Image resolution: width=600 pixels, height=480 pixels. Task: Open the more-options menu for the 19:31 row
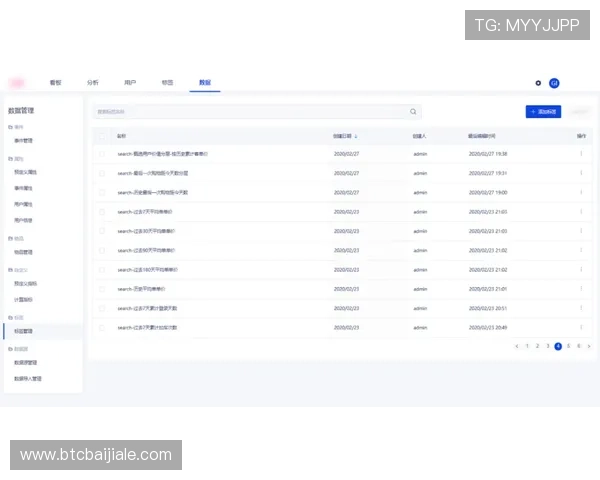point(581,173)
